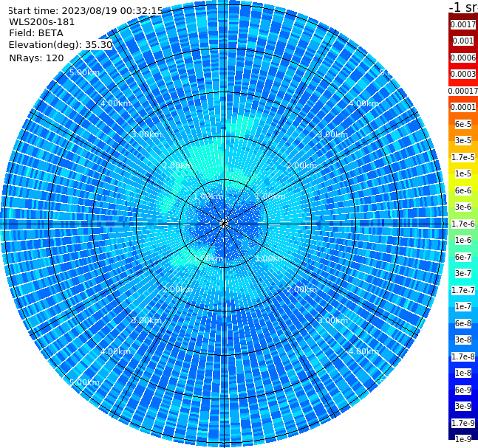
Task: Click the 3.00km range label in upper-left quadrant
Action: (146, 134)
